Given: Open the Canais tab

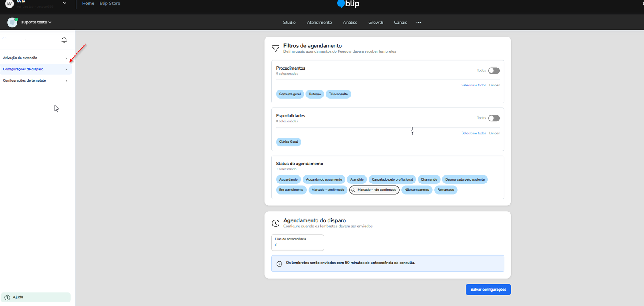Looking at the screenshot, I should point(400,23).
